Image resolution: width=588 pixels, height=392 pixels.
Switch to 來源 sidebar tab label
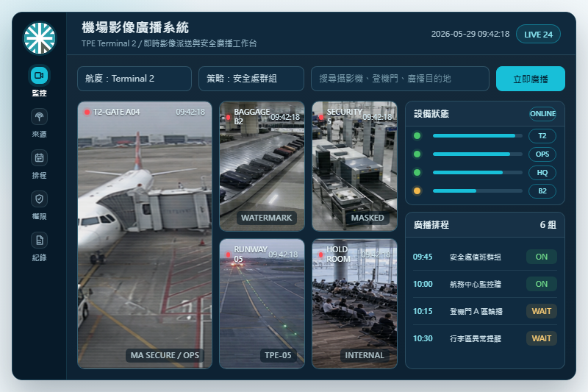(x=40, y=135)
